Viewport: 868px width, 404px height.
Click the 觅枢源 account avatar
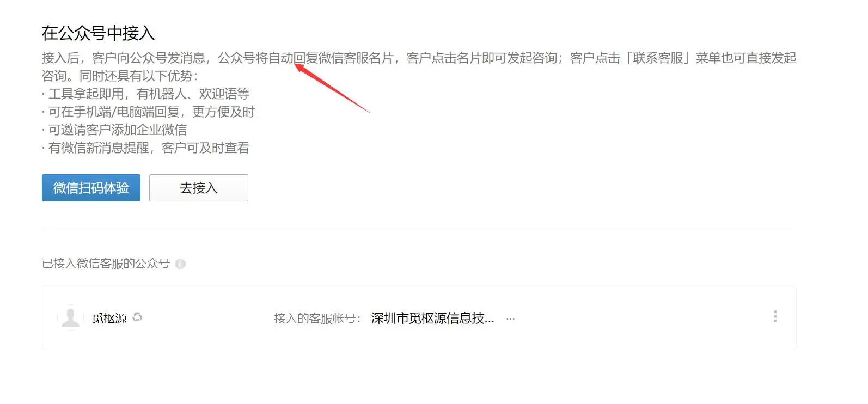pos(71,318)
